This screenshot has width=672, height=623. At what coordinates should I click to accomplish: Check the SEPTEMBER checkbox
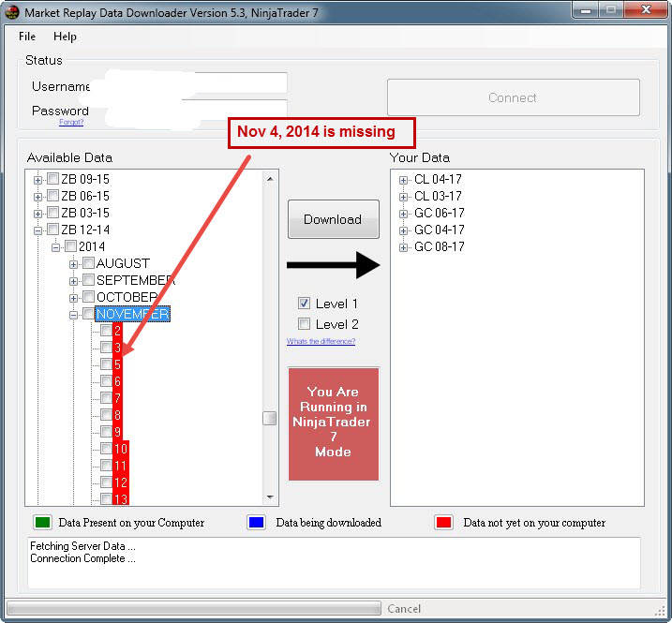[88, 280]
